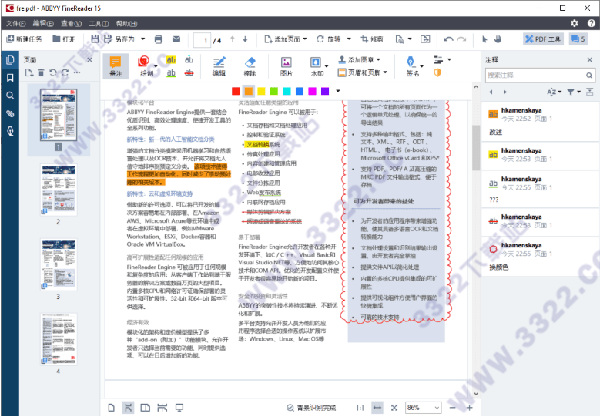Choose the yellow Highlight text tool
Screen dimensions: 600x417
pos(171,60)
